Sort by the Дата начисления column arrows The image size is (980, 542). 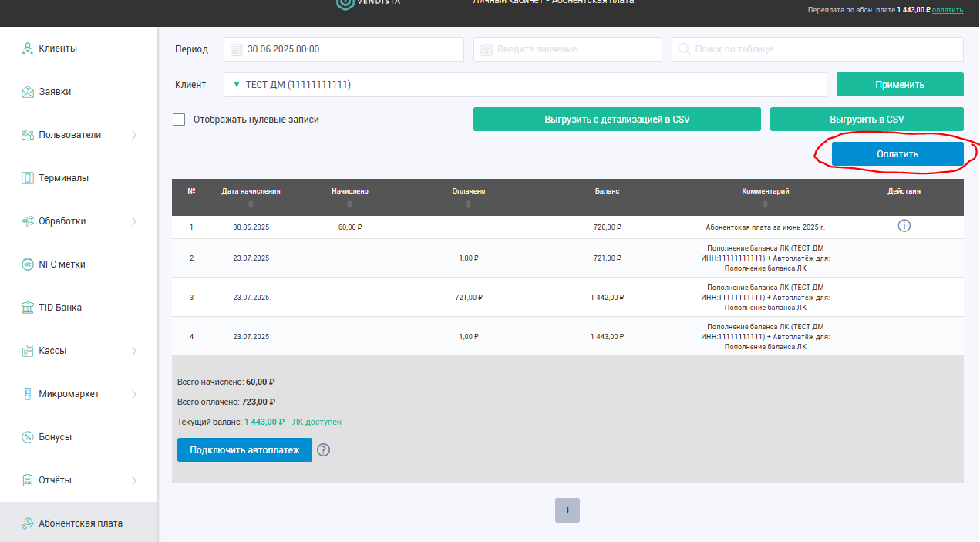coord(251,204)
